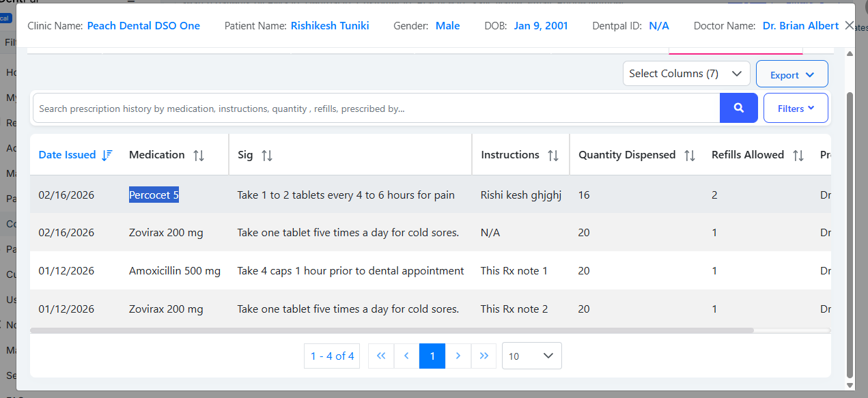The height and width of the screenshot is (398, 868).
Task: Go to the next page arrow
Action: [458, 356]
